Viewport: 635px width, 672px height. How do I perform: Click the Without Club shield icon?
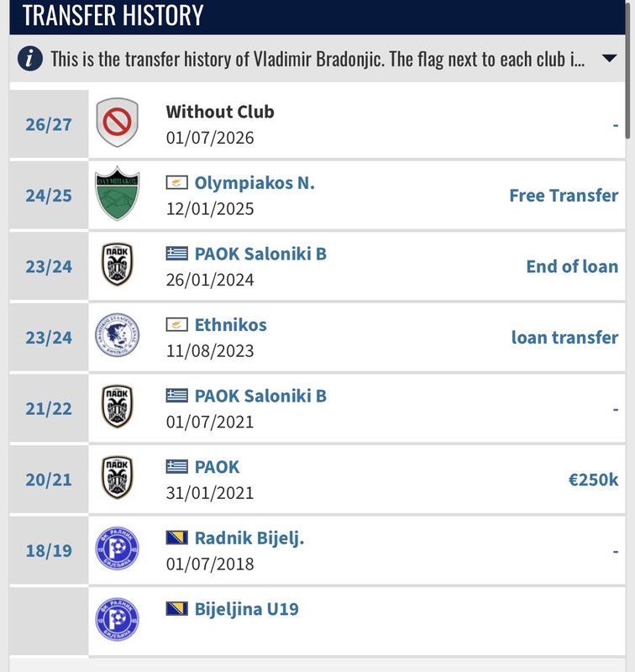pyautogui.click(x=117, y=123)
